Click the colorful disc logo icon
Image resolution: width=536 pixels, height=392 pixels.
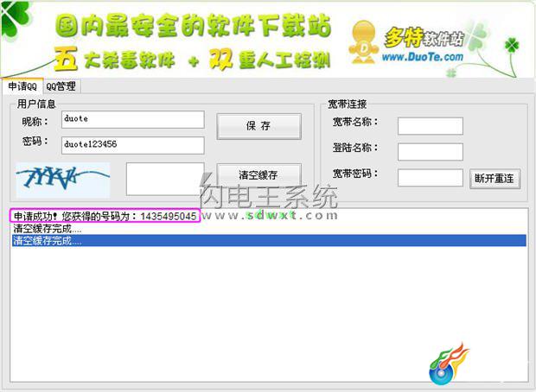click(x=448, y=365)
